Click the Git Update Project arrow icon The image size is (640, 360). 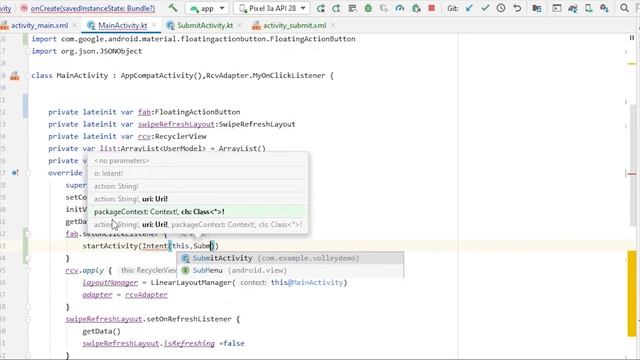click(469, 8)
